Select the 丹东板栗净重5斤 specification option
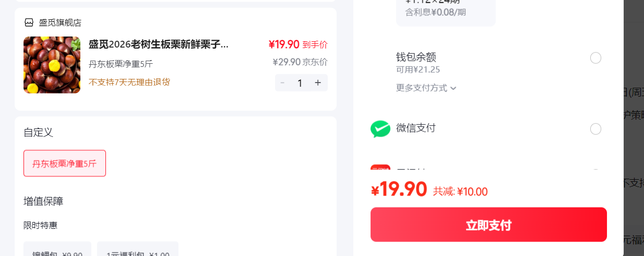The height and width of the screenshot is (256, 644). (65, 164)
